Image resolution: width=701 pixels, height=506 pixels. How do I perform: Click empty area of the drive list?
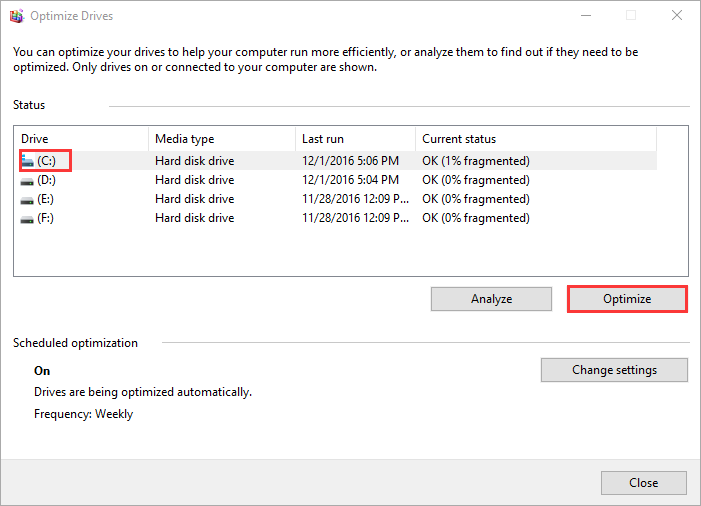click(350, 251)
